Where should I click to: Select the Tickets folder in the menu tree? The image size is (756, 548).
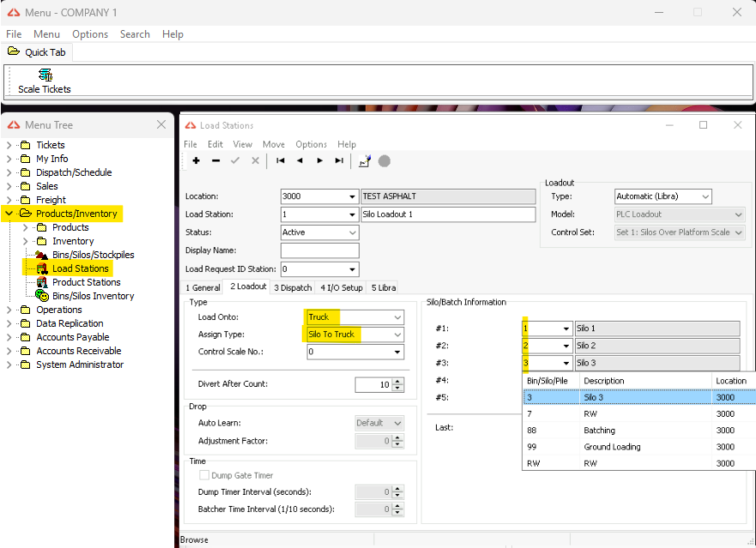[50, 145]
